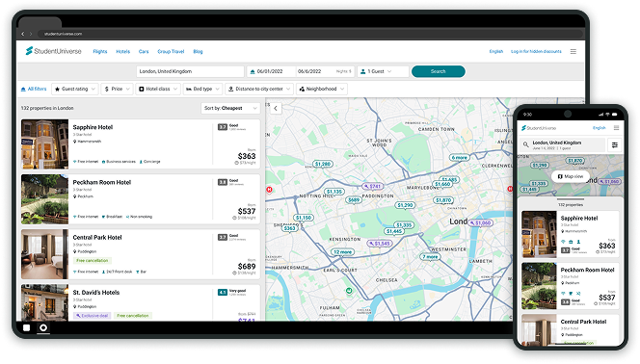
Task: Click the London destination field on phone
Action: [x=563, y=144]
